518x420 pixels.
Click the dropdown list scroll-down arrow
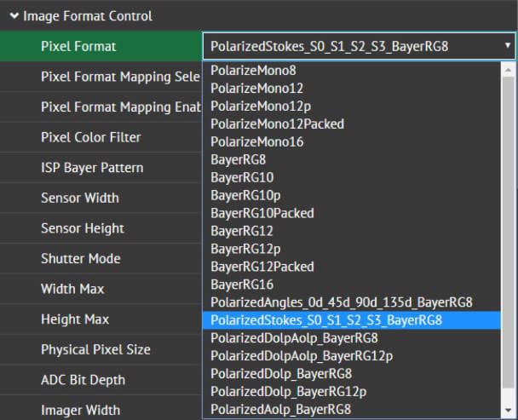click(508, 411)
